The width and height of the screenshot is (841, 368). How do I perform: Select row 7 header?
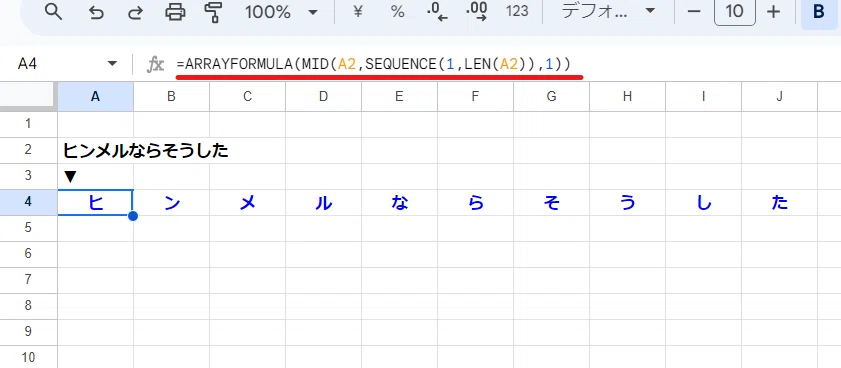[x=28, y=280]
